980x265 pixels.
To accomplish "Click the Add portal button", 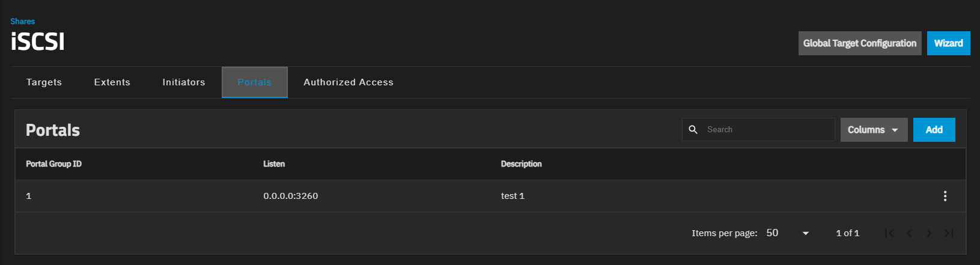I will [x=934, y=130].
